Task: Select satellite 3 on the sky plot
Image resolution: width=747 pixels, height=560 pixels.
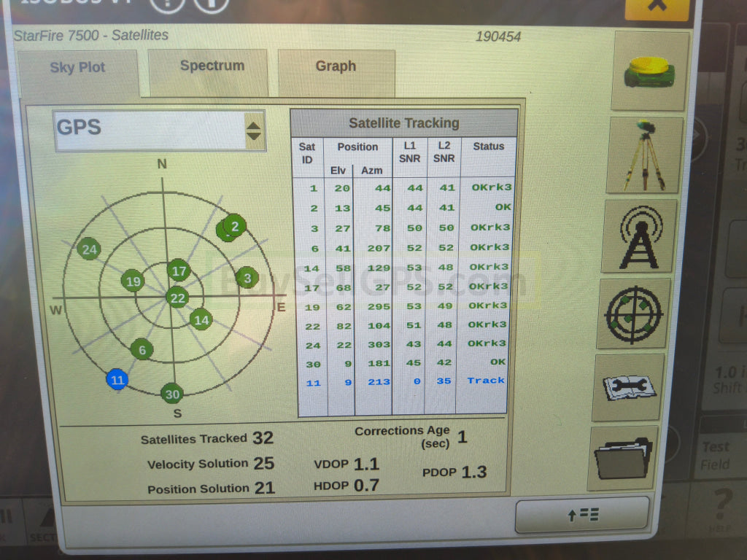Action: point(247,278)
